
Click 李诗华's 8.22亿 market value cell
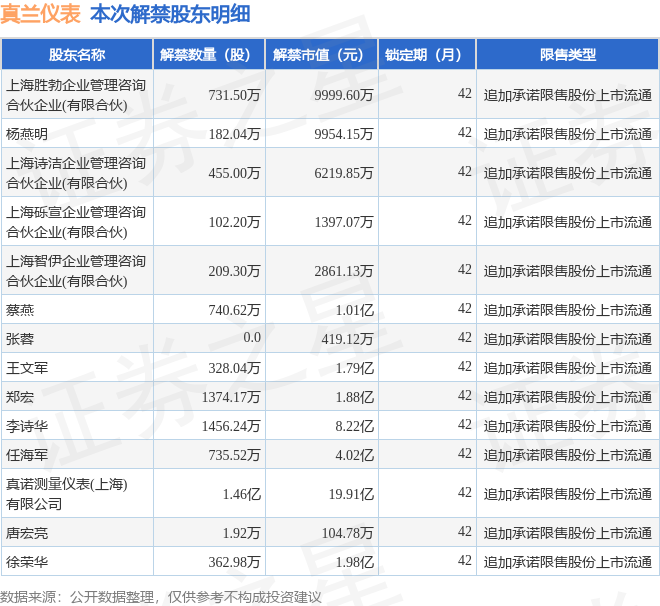[322, 425]
